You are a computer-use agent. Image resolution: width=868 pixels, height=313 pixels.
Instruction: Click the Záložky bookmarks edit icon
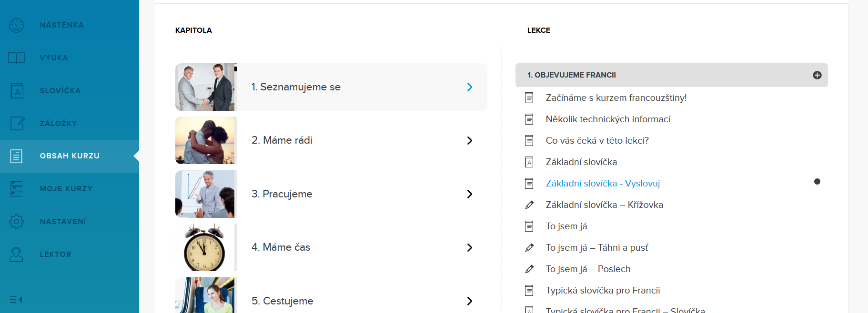tap(17, 123)
